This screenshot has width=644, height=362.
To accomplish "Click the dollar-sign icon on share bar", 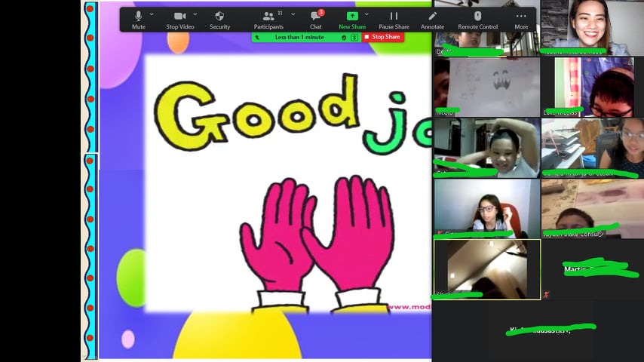I will [354, 38].
